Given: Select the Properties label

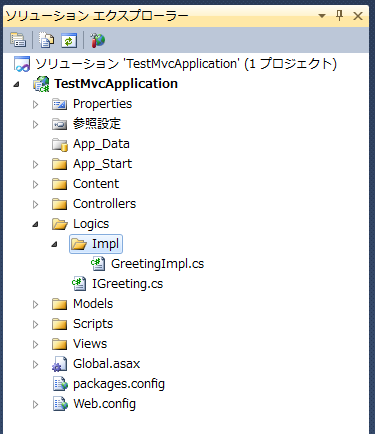Looking at the screenshot, I should click(x=102, y=104).
